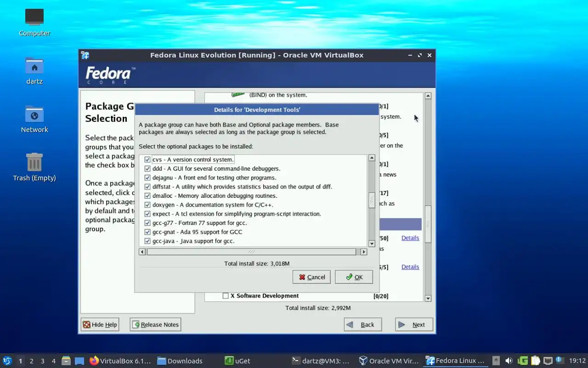588x368 pixels.
Task: Uncheck the doxygen package checkbox
Action: point(147,205)
